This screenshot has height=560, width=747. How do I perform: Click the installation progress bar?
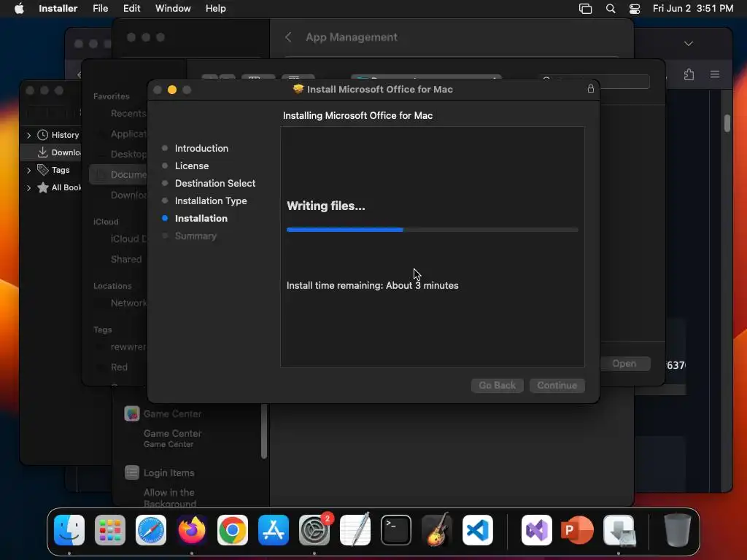[432, 230]
